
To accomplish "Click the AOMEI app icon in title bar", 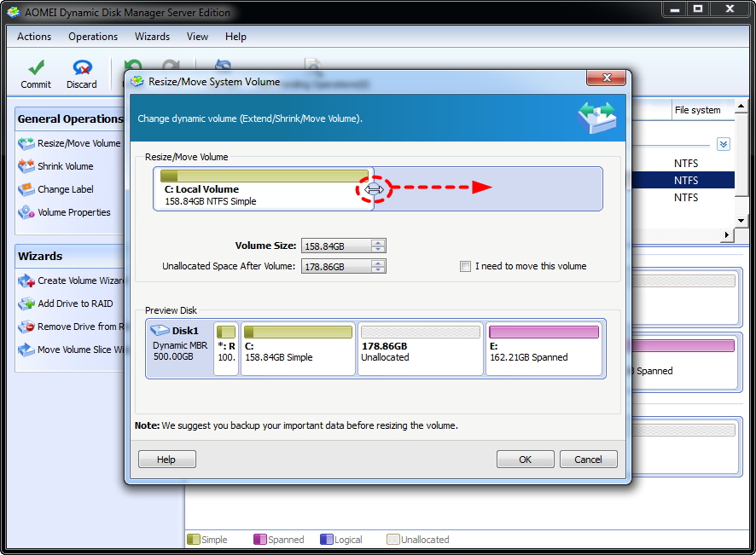I will 14,12.
